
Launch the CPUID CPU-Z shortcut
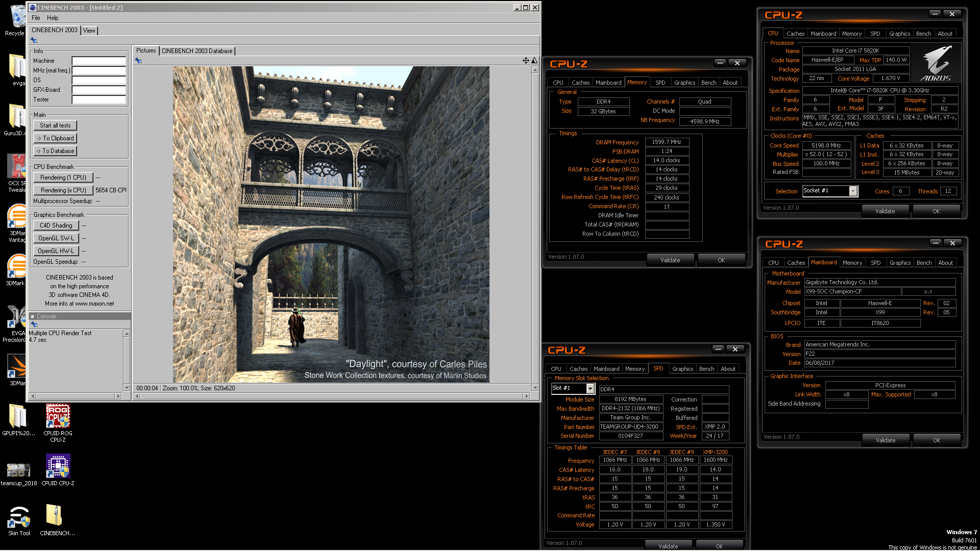58,470
